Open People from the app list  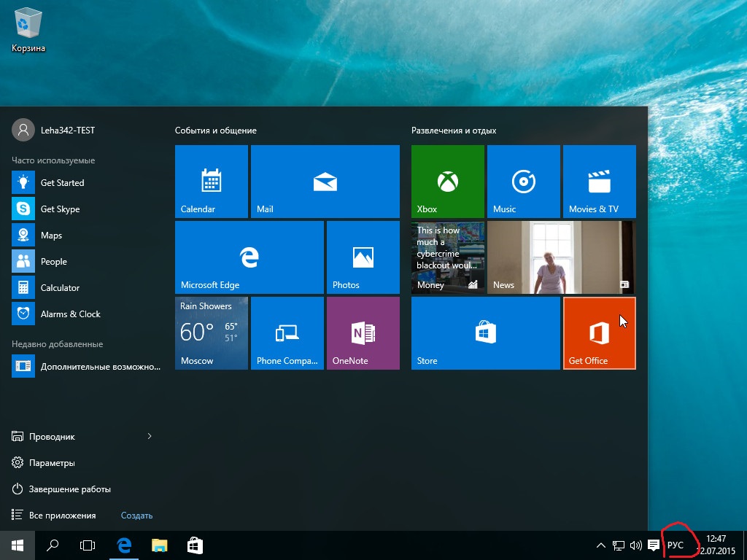pos(86,262)
